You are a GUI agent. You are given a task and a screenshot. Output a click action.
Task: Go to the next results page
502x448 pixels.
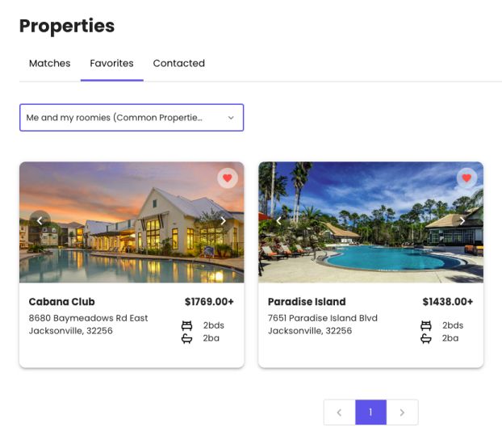[x=402, y=412]
